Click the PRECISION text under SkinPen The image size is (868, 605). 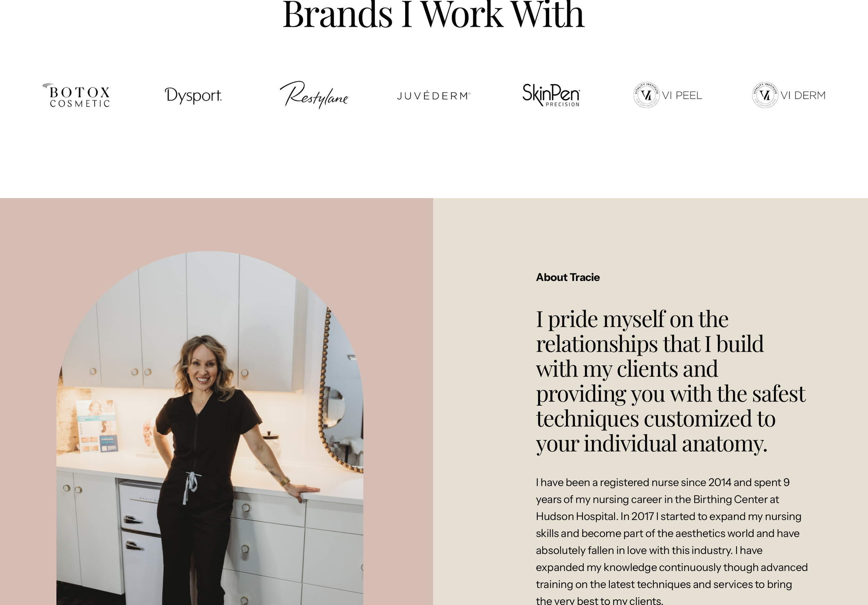point(562,104)
